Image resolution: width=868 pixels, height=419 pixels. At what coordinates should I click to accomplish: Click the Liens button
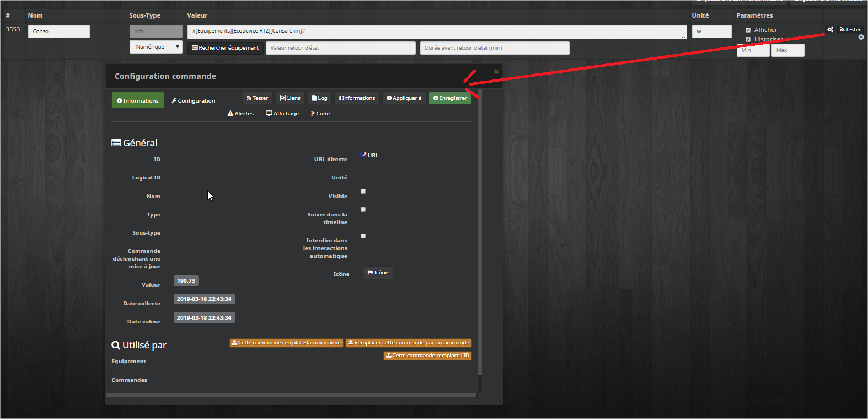tap(290, 98)
